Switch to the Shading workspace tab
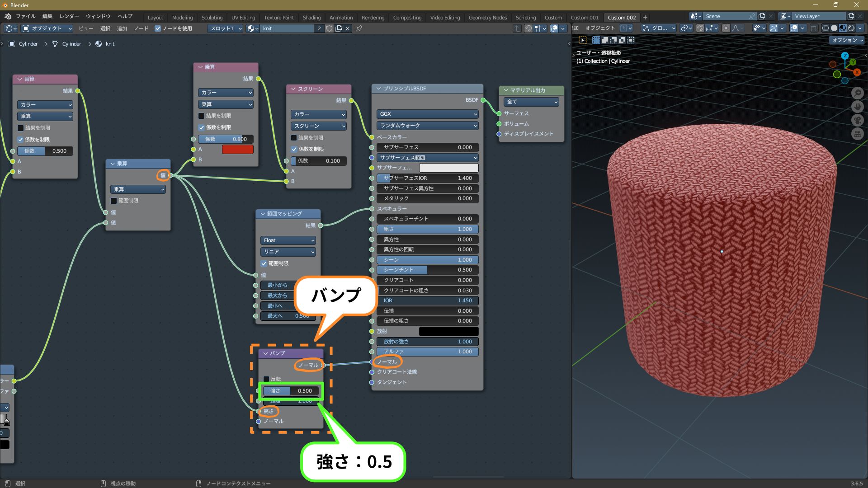Image resolution: width=868 pixels, height=488 pixels. (x=311, y=18)
